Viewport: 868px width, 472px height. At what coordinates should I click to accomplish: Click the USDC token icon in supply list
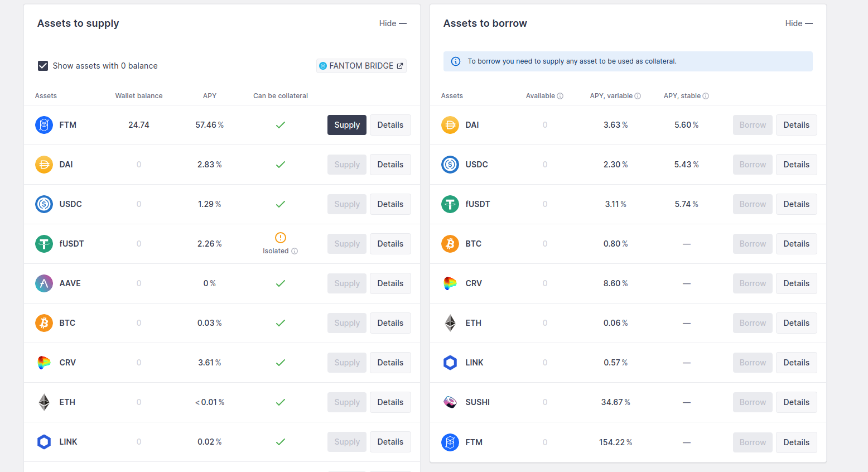(44, 204)
